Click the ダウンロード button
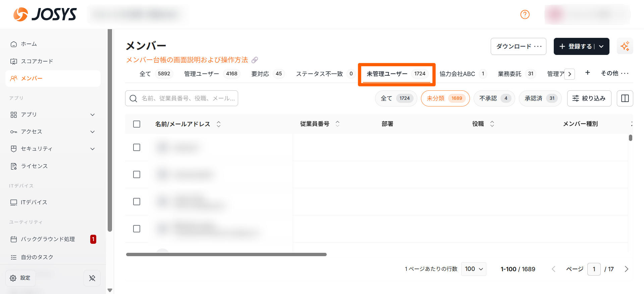 [518, 46]
